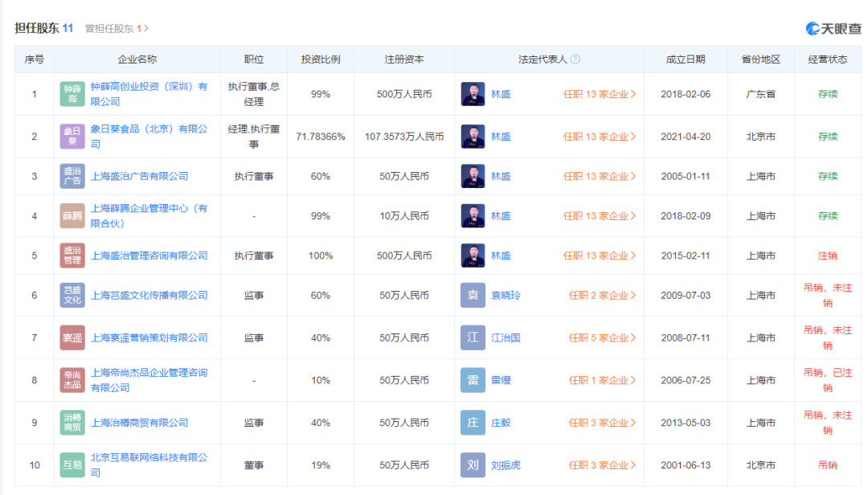Click the 经营状态 column header
Image resolution: width=868 pixels, height=495 pixels.
828,59
